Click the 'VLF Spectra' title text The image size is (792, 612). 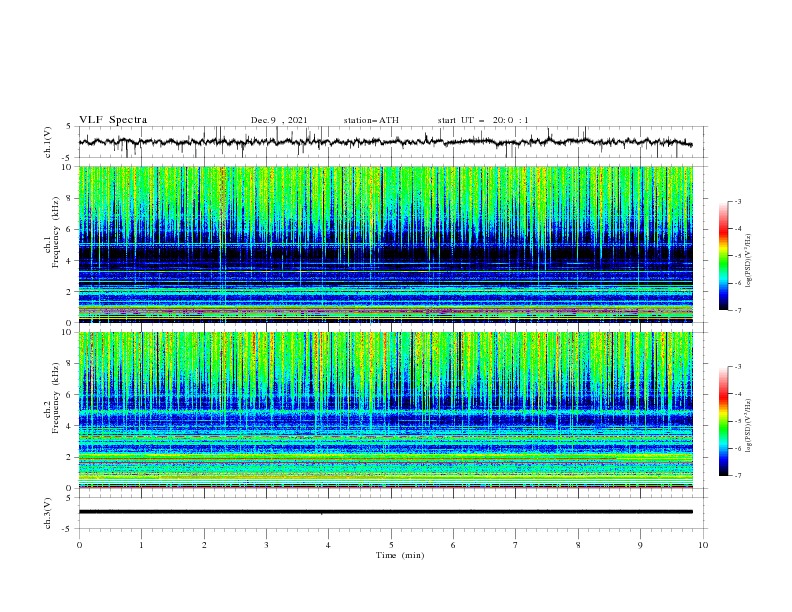click(x=113, y=120)
